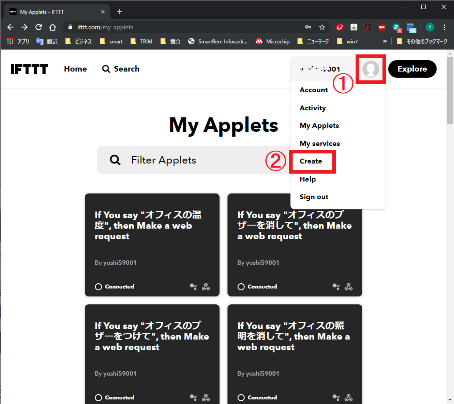
Task: Click "By yoshi59001" on the "オフィスの温度" card
Action: pyautogui.click(x=115, y=263)
